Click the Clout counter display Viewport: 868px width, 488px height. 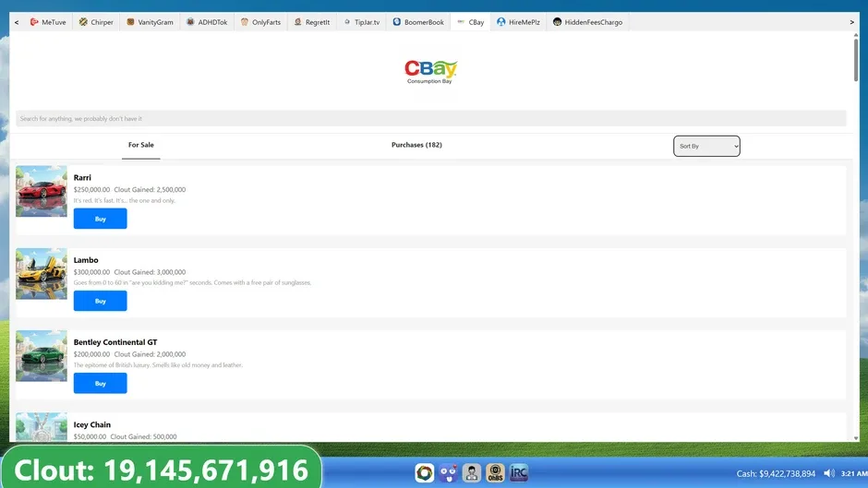[161, 470]
